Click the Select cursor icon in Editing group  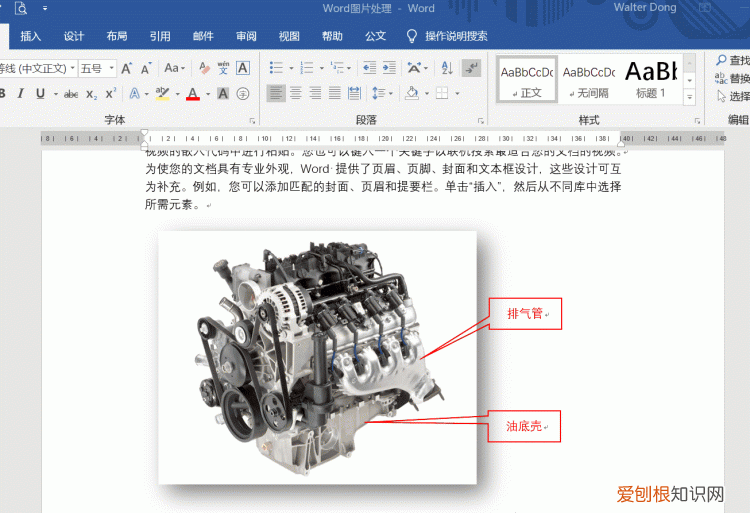tap(721, 96)
